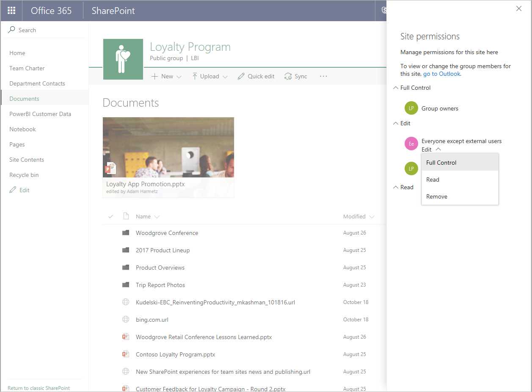Image resolution: width=532 pixels, height=392 pixels.
Task: Open the Office 365 app launcher grid
Action: pyautogui.click(x=11, y=11)
